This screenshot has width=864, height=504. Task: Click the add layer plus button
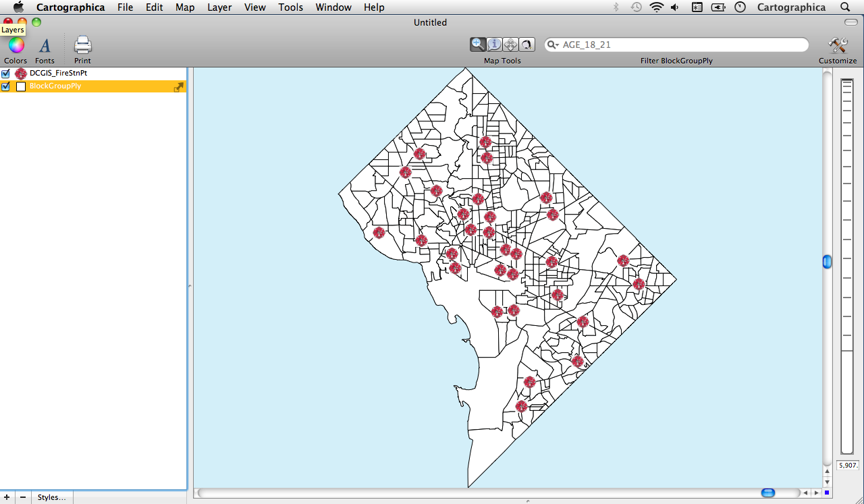click(7, 497)
